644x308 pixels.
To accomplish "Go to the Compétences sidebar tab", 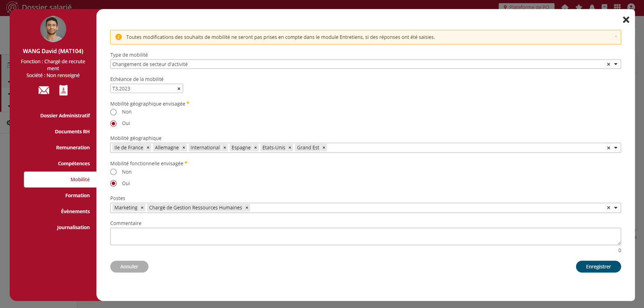I will click(74, 164).
